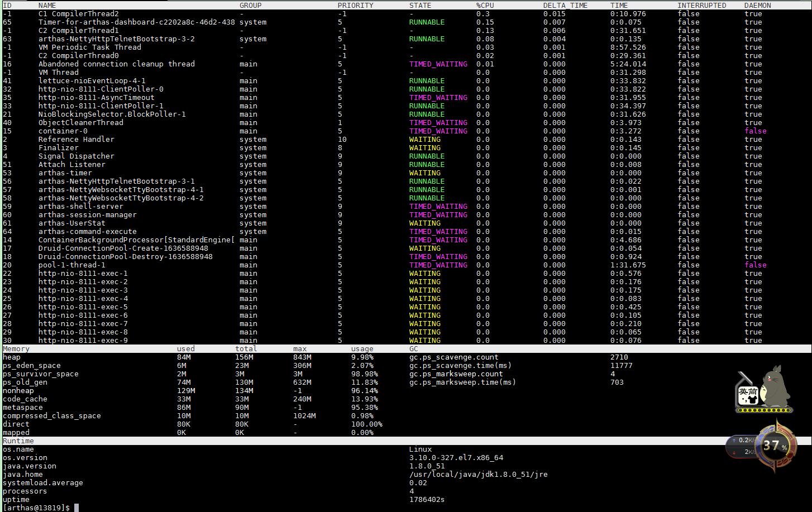Click the java.version runtime label
812x512 pixels.
[x=30, y=466]
